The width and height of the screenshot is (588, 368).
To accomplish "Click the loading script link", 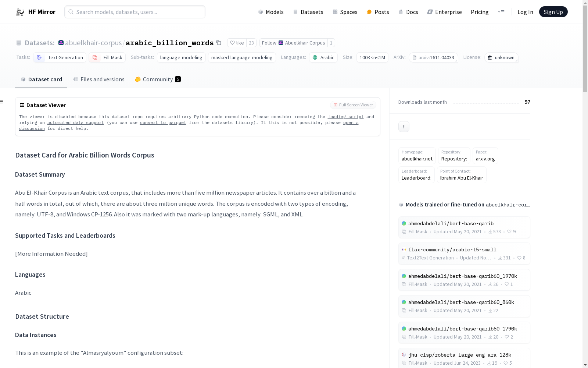I will [346, 117].
